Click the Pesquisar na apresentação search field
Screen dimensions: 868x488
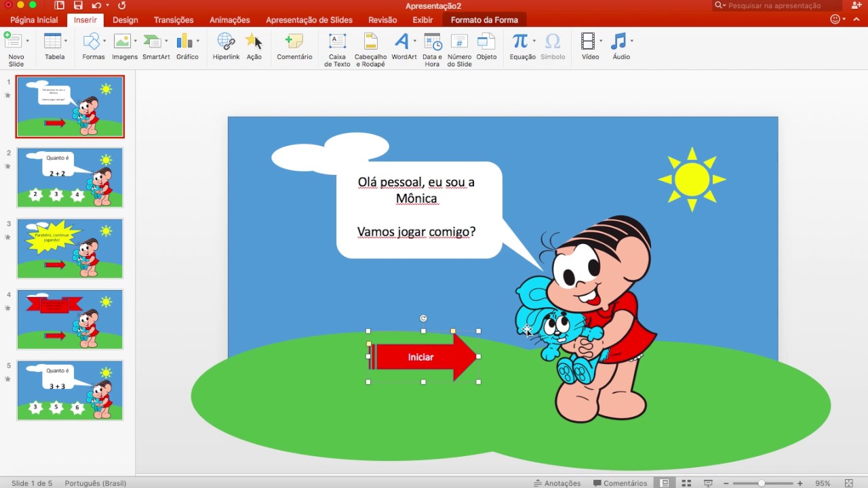[778, 5]
